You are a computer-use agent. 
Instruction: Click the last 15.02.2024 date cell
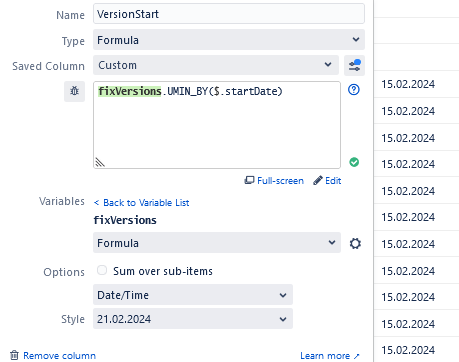click(408, 350)
